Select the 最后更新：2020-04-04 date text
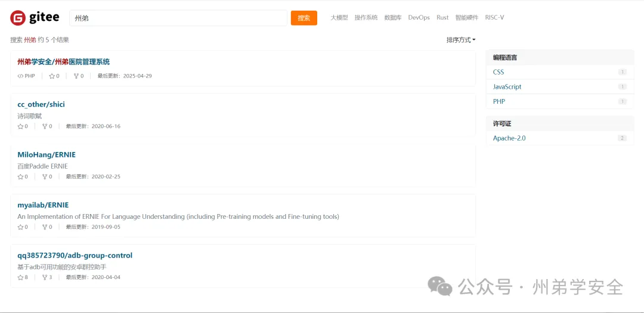The width and height of the screenshot is (644, 313). coord(93,277)
